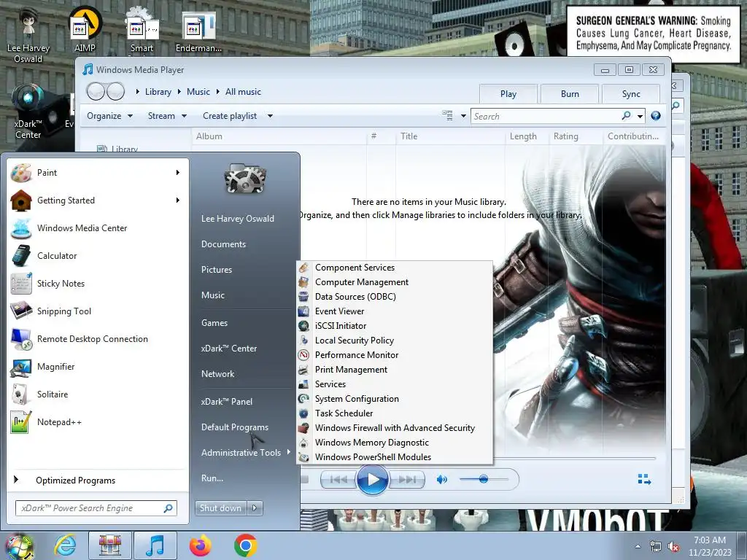Open Default Programs
The width and height of the screenshot is (747, 560).
coord(234,427)
